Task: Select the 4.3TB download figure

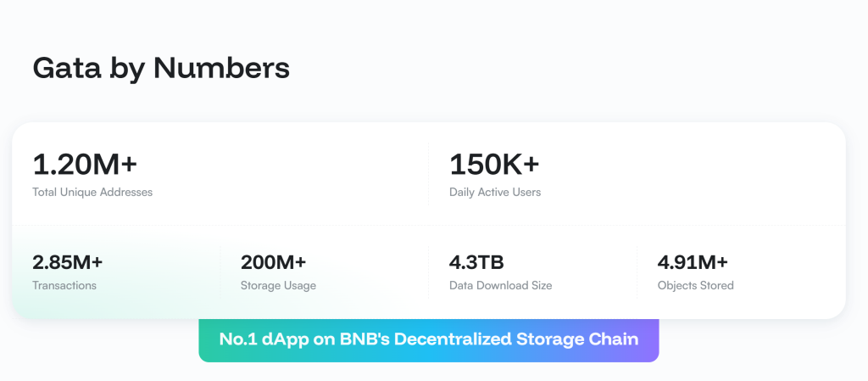Action: (476, 262)
